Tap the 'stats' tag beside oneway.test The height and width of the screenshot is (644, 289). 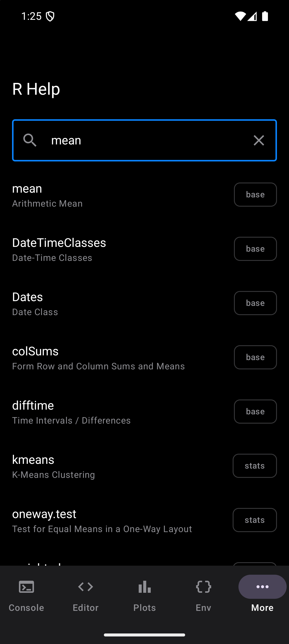255,520
